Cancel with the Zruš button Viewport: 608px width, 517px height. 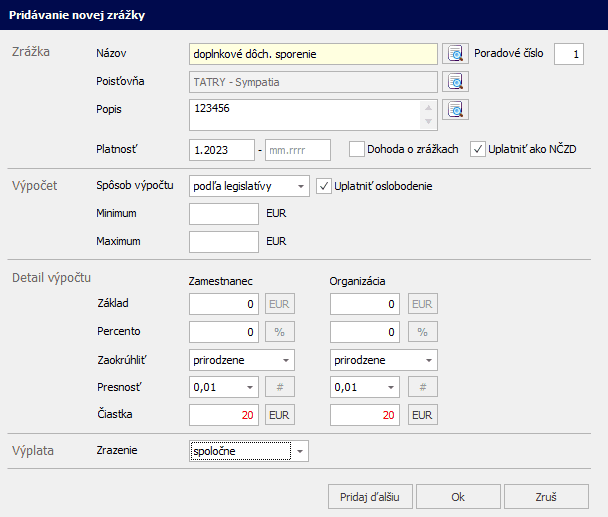coord(546,496)
